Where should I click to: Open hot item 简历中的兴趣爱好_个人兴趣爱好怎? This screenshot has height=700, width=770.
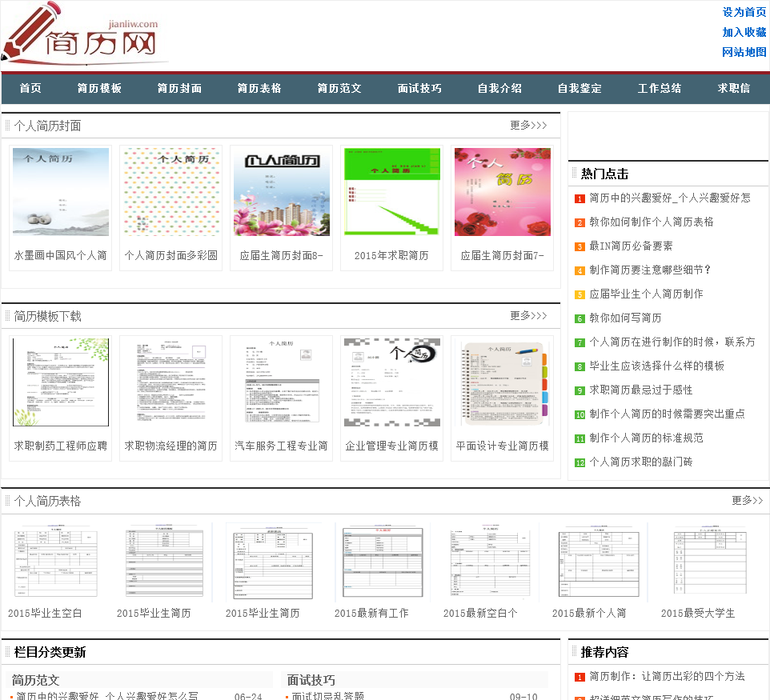coord(670,198)
